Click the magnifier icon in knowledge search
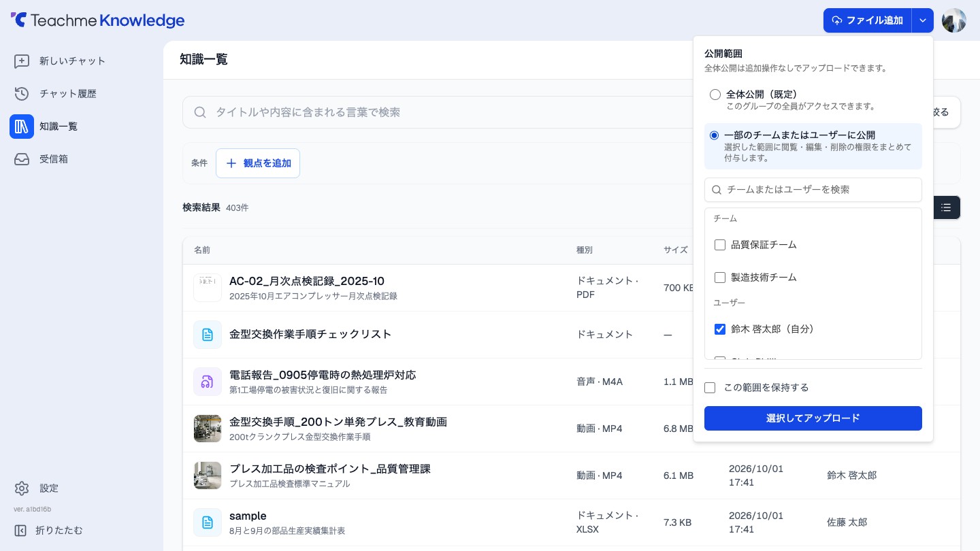Viewport: 980px width, 551px height. pyautogui.click(x=200, y=112)
